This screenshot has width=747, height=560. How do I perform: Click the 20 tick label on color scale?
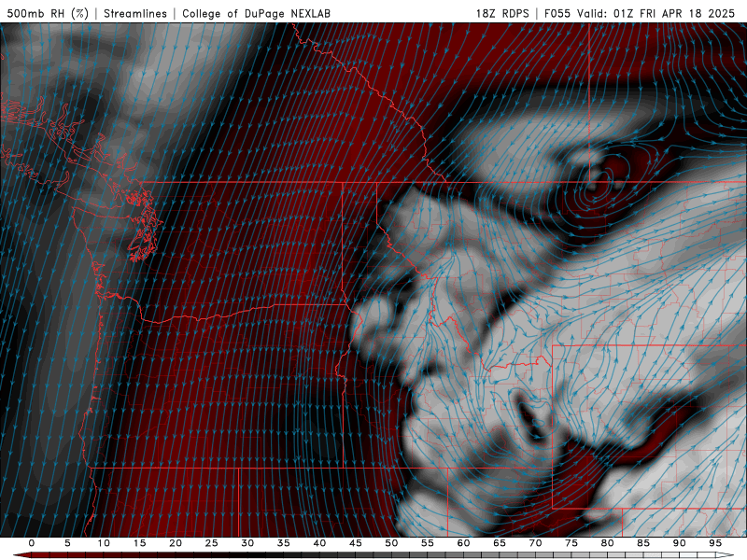coord(176,543)
